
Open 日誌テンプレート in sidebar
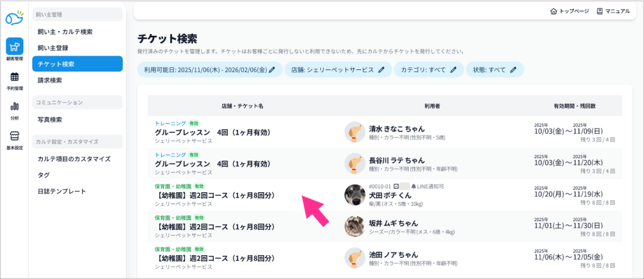(62, 191)
